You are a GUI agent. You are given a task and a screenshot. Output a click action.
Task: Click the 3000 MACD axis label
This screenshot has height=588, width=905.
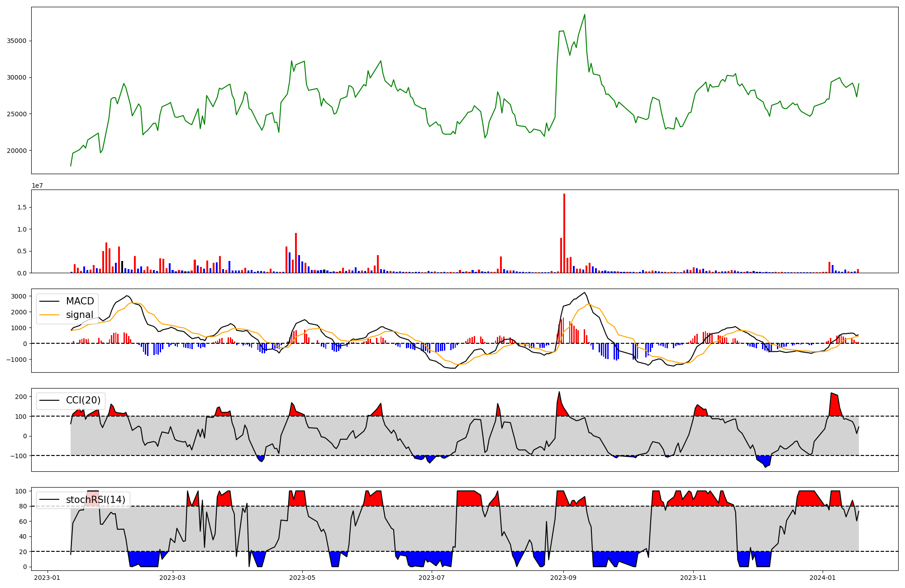pos(19,296)
